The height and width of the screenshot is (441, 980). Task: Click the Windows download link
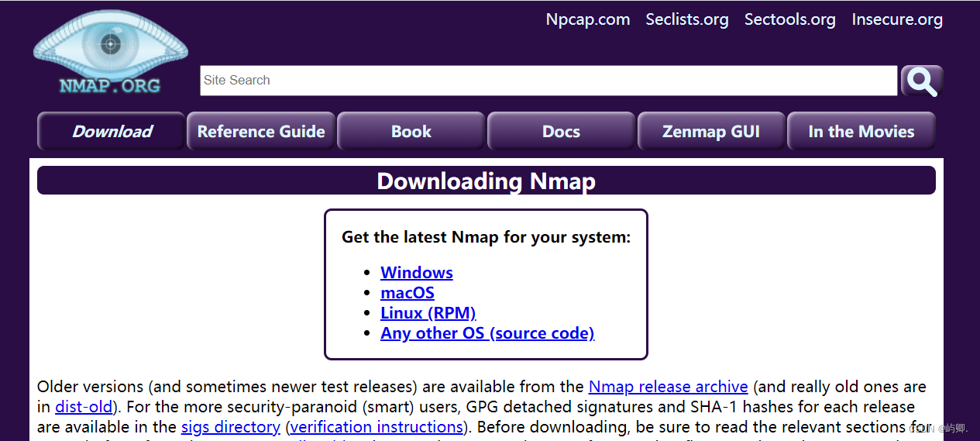(x=417, y=273)
